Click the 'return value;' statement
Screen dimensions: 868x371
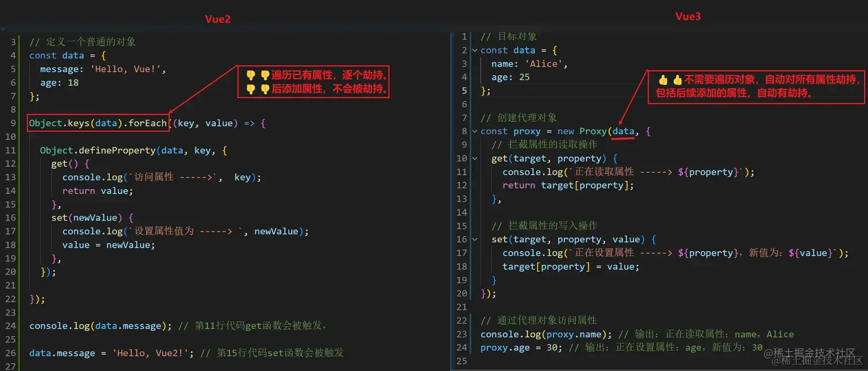pyautogui.click(x=98, y=191)
